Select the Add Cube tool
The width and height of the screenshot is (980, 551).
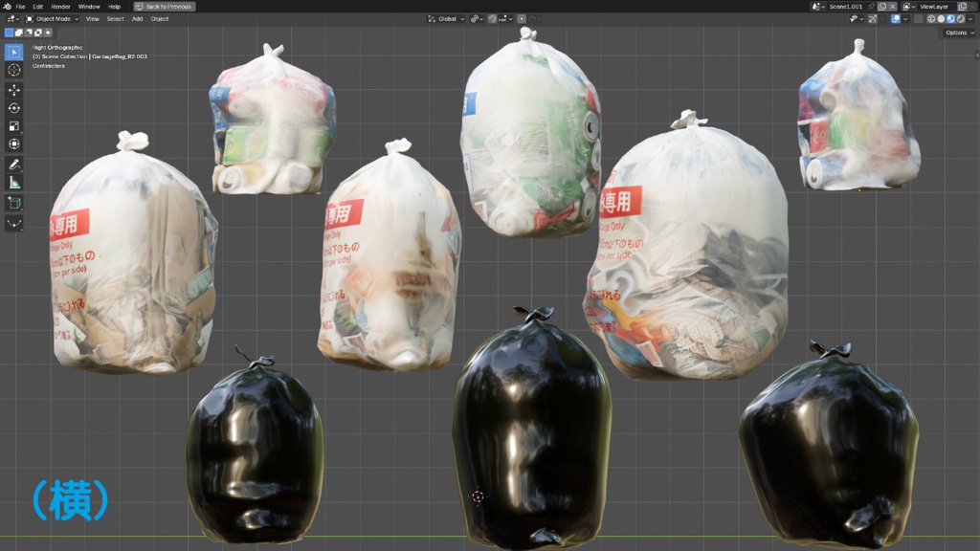coord(13,203)
